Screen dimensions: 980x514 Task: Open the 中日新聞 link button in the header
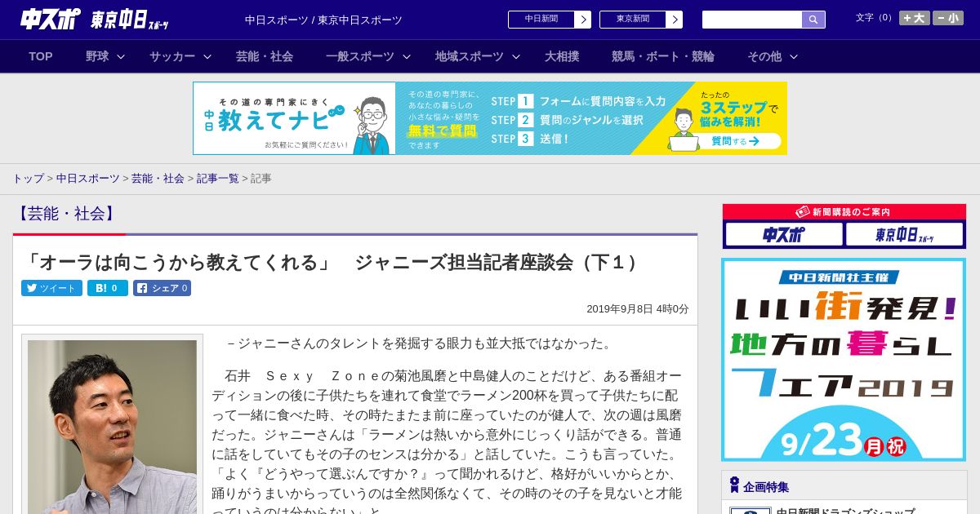point(541,20)
